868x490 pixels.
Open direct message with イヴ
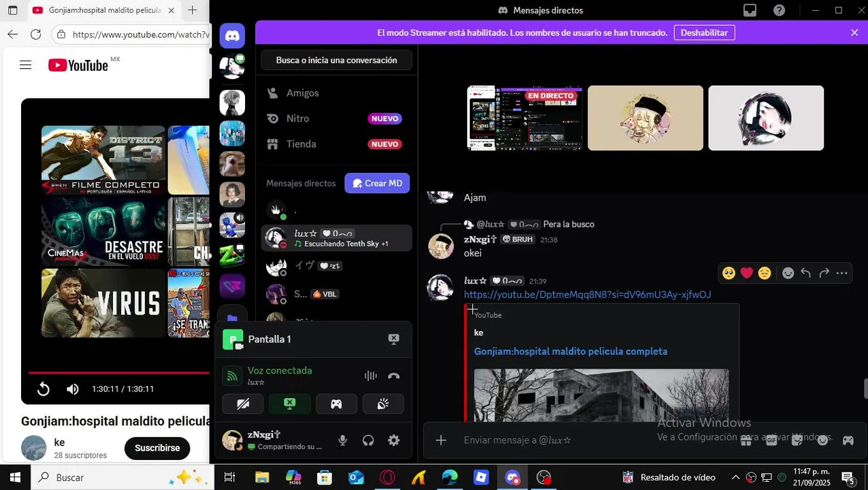[x=336, y=266]
